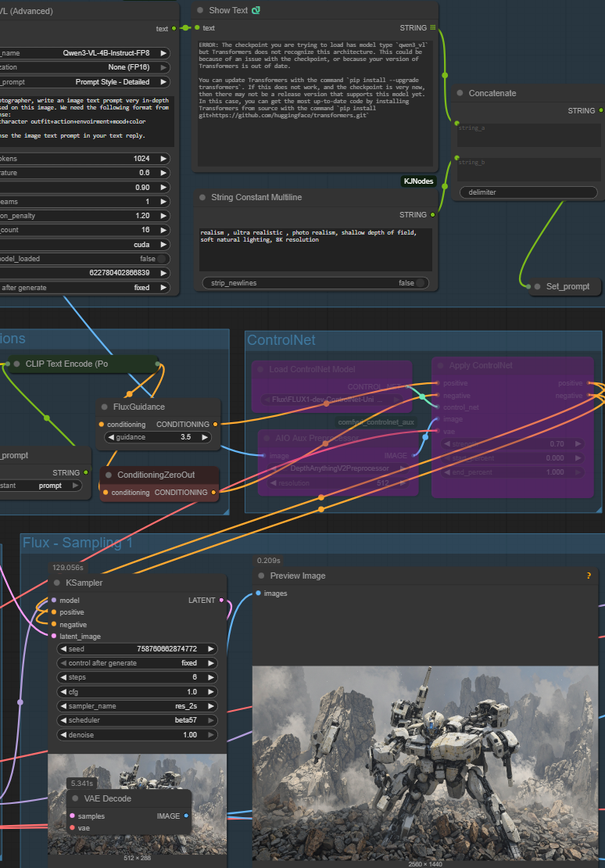
Task: Open the DepthAnythingV2Preprocessor selector
Action: pyautogui.click(x=338, y=468)
